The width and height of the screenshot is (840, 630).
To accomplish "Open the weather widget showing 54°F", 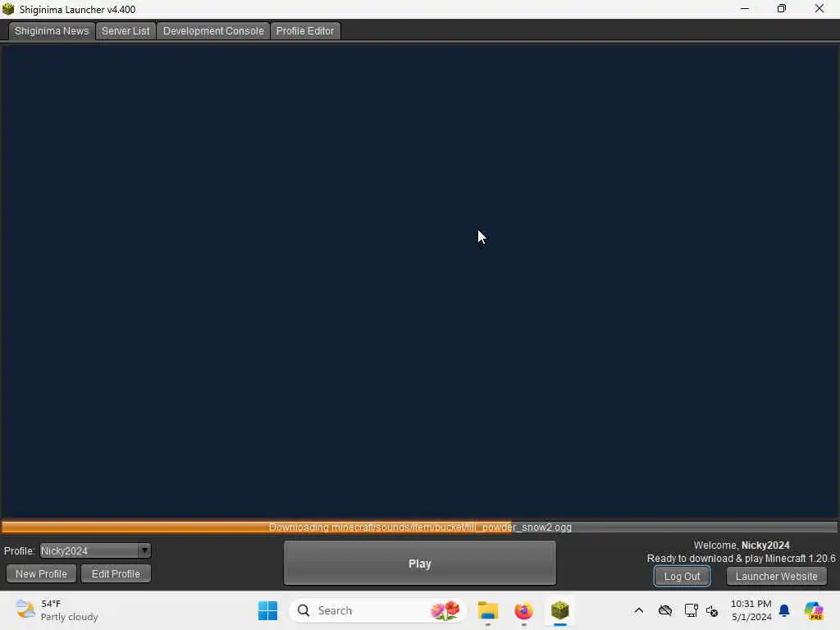I will pos(57,610).
